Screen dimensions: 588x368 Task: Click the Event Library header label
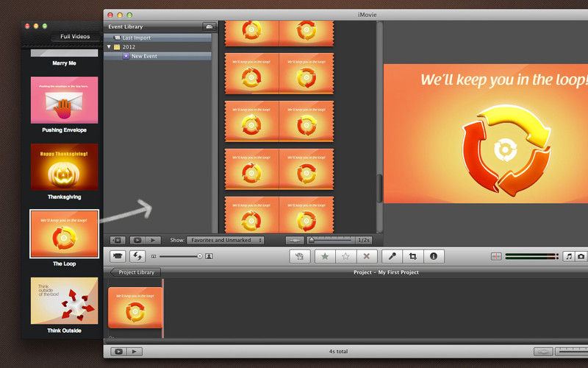point(125,26)
